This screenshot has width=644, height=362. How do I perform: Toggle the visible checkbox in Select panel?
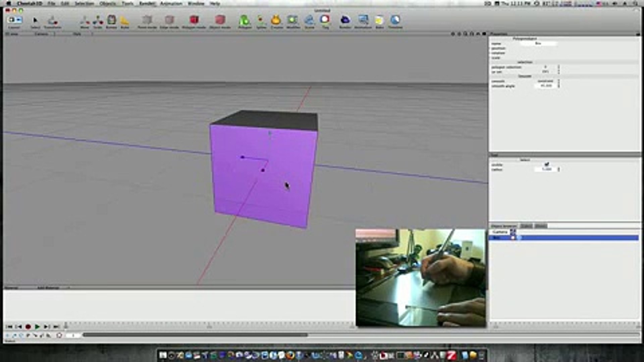[x=547, y=164]
